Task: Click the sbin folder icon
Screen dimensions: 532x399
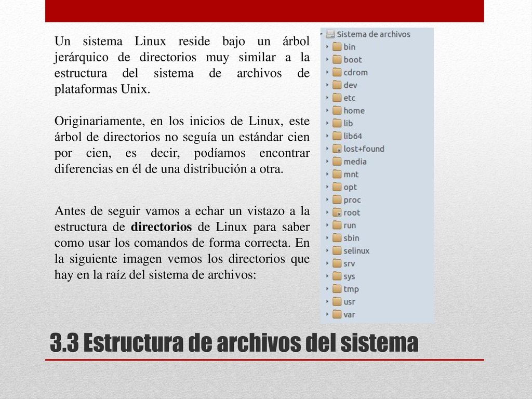Action: [x=337, y=238]
